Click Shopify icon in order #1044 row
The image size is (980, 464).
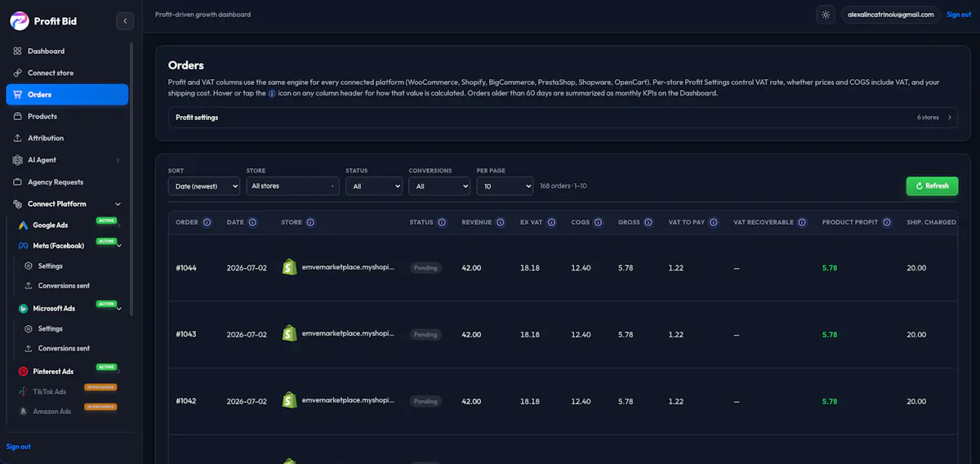click(x=288, y=267)
